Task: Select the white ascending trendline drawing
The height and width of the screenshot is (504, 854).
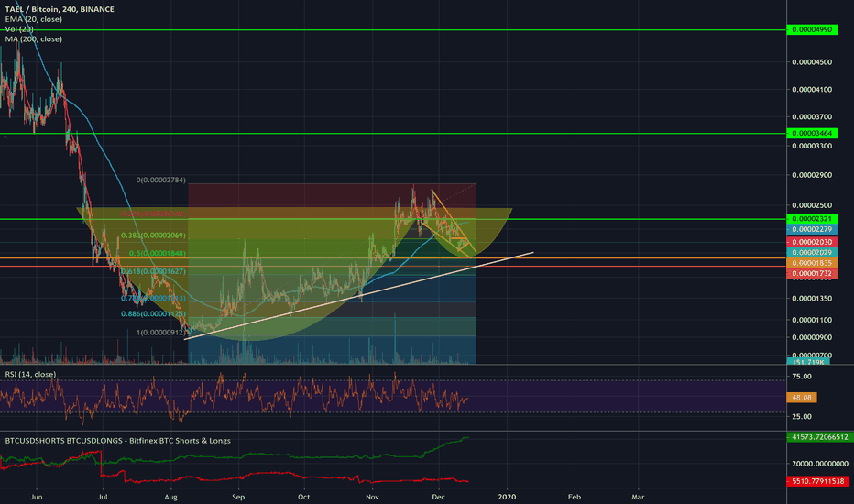Action: [x=359, y=296]
